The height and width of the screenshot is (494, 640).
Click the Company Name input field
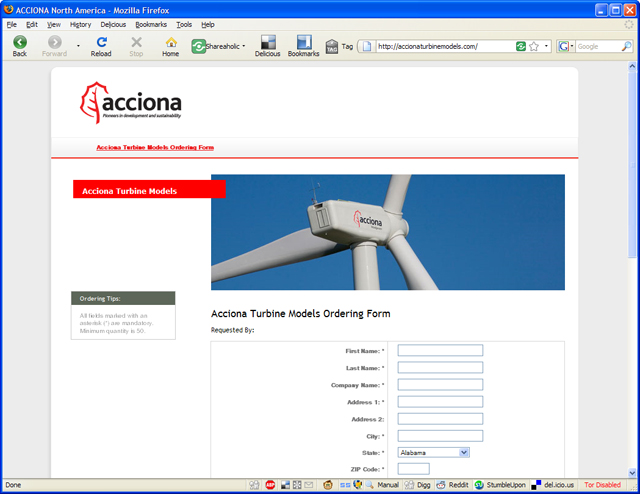pyautogui.click(x=440, y=385)
